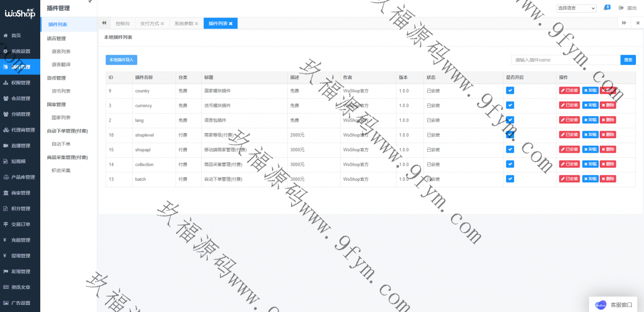The image size is (644, 312).
Task: Focus the plugin name search field
Action: pos(566,60)
